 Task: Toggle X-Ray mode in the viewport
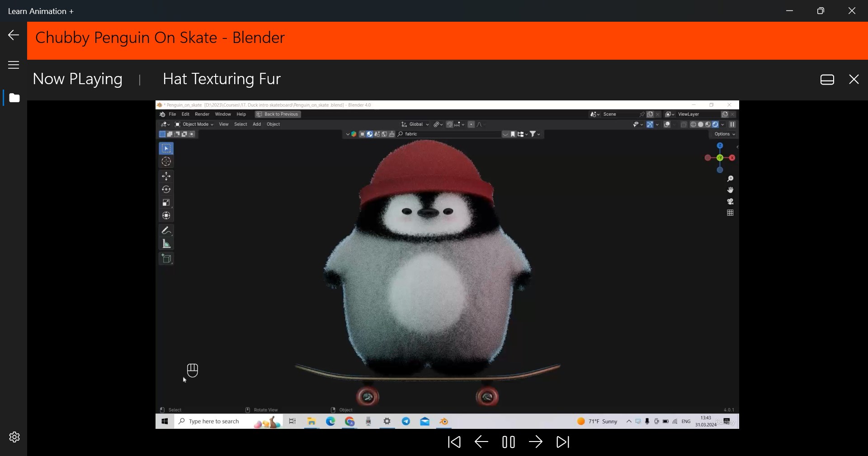684,124
